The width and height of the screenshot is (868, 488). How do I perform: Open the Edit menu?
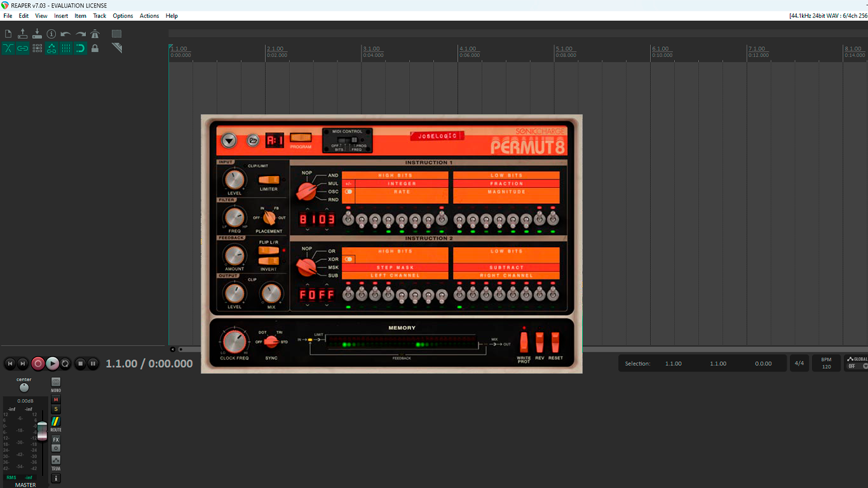(x=24, y=16)
